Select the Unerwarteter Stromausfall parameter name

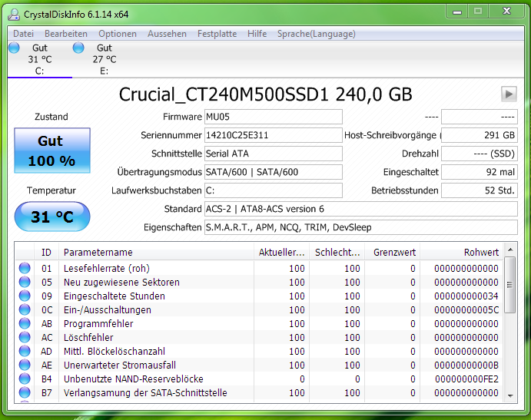[x=120, y=365]
